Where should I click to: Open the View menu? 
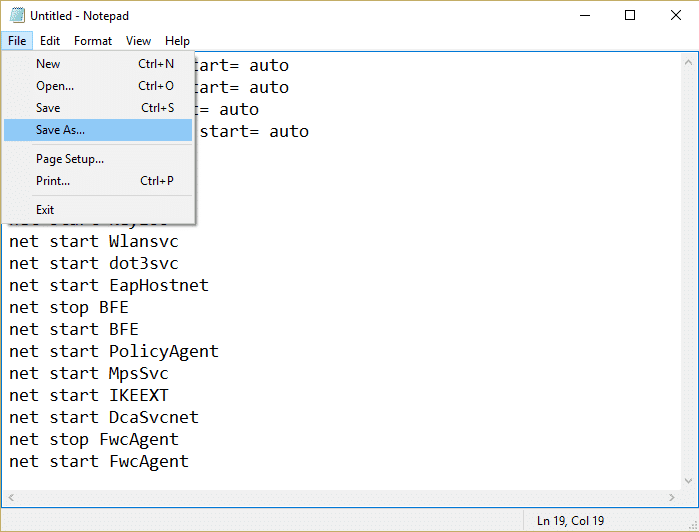click(138, 41)
